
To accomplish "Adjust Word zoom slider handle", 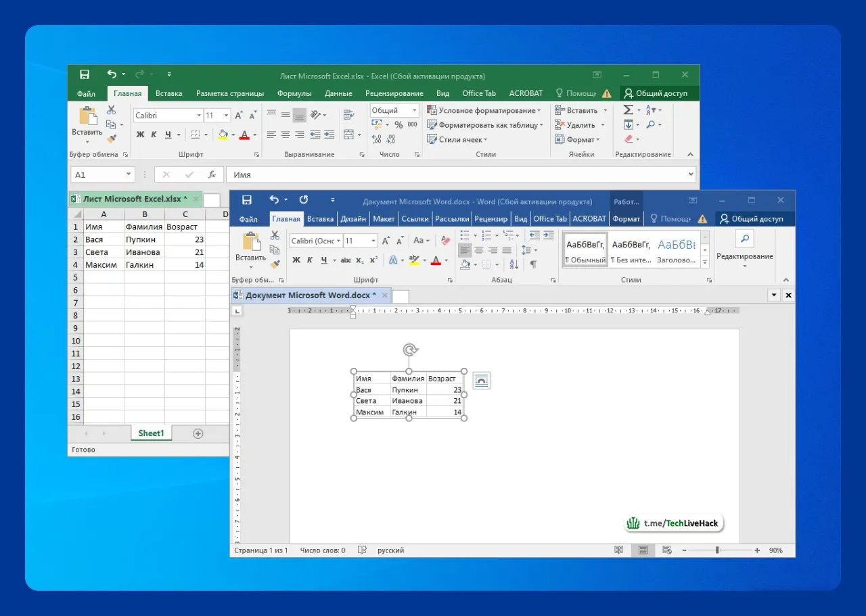I will pos(717,550).
